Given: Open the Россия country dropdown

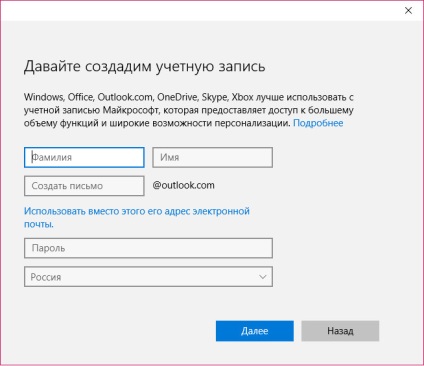Looking at the screenshot, I should pyautogui.click(x=148, y=277).
